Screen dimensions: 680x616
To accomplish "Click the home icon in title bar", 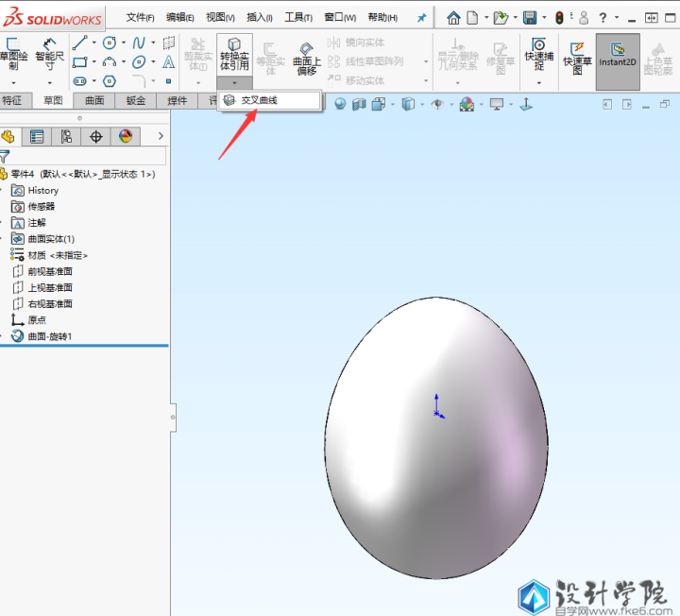I will 454,17.
